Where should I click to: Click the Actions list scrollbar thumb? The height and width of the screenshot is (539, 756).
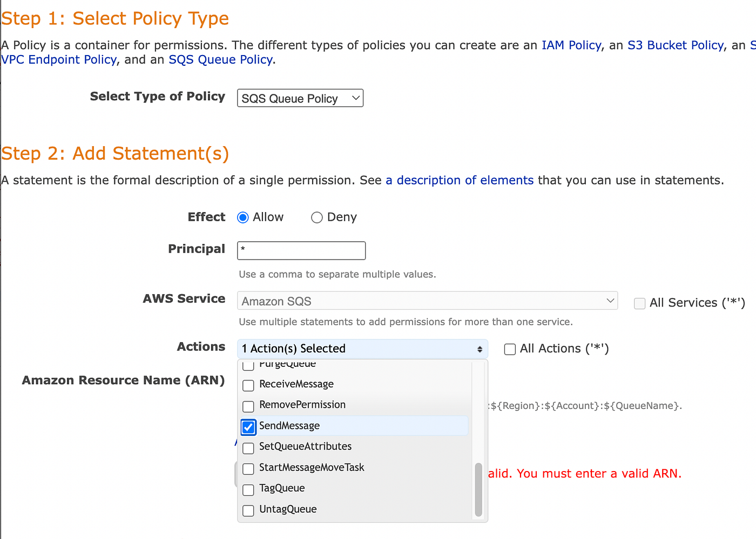478,490
